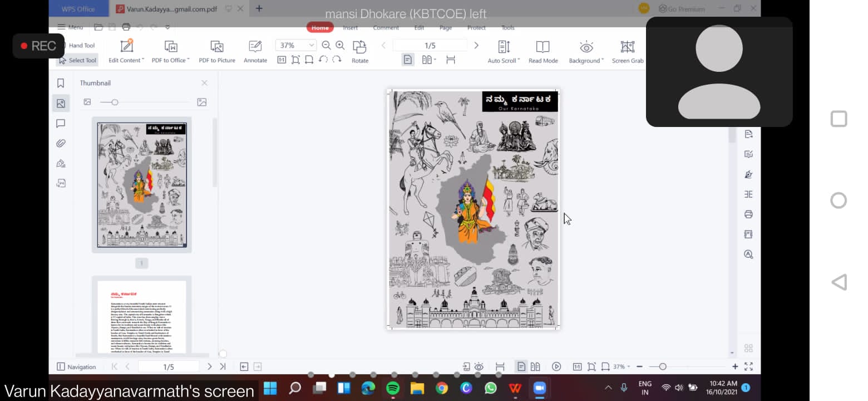Close the Thumbnail panel

click(204, 83)
